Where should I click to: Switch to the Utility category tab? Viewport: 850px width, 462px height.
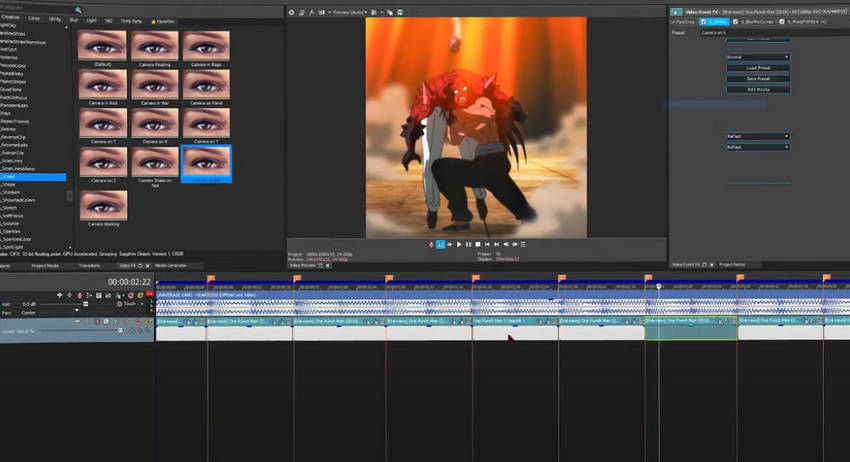[55, 19]
